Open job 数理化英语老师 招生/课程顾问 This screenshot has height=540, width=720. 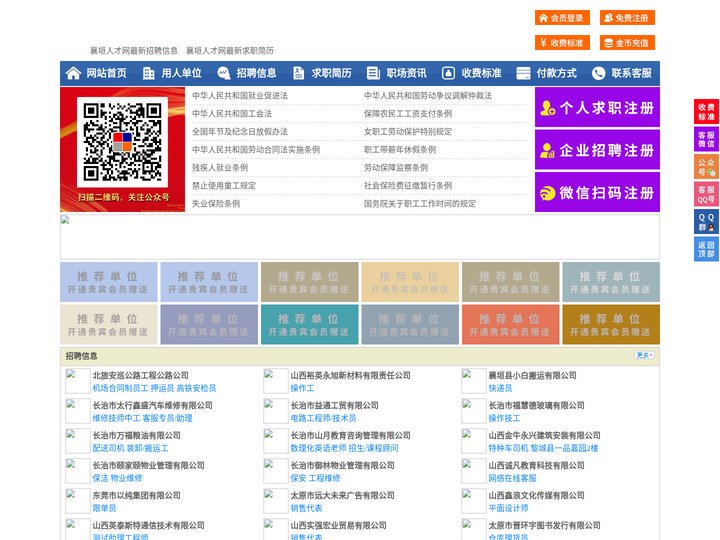click(344, 448)
